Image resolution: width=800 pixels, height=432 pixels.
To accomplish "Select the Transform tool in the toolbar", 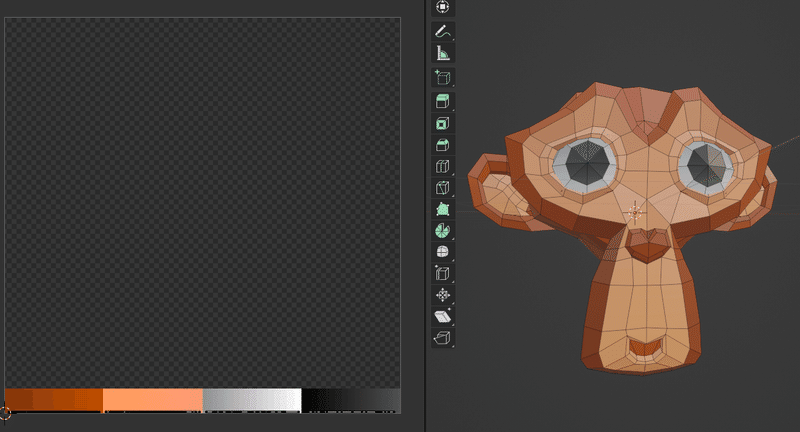I will click(x=442, y=7).
